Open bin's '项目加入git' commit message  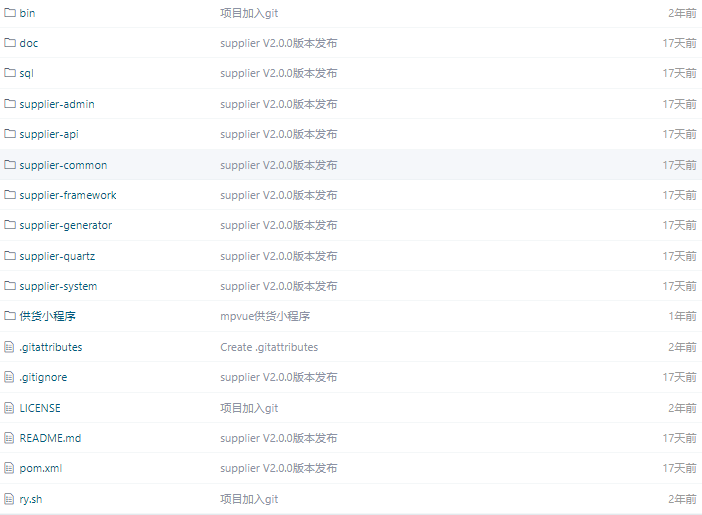click(x=249, y=13)
